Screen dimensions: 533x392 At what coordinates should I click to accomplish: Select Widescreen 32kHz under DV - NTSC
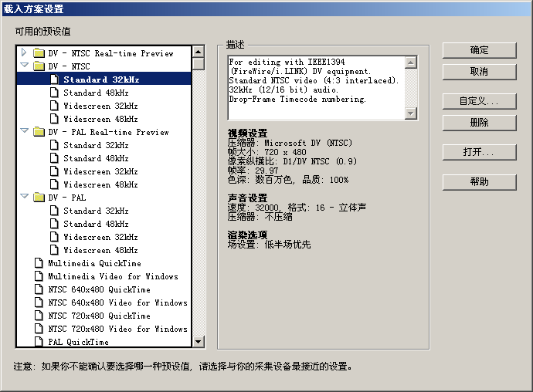click(x=100, y=106)
